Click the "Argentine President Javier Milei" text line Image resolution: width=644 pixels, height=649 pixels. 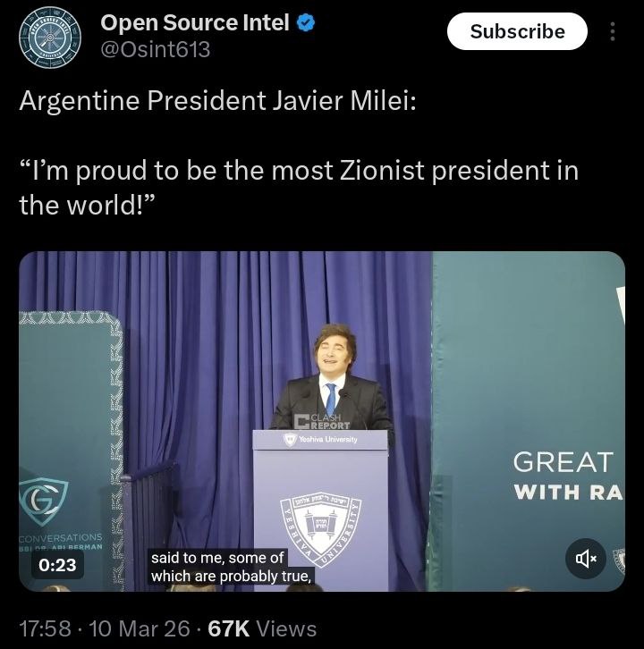tap(217, 101)
